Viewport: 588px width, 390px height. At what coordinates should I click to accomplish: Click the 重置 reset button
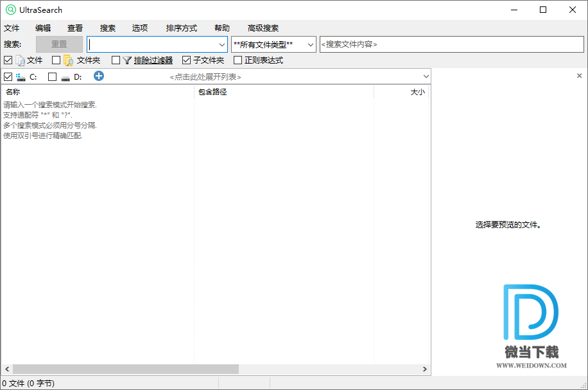click(59, 44)
